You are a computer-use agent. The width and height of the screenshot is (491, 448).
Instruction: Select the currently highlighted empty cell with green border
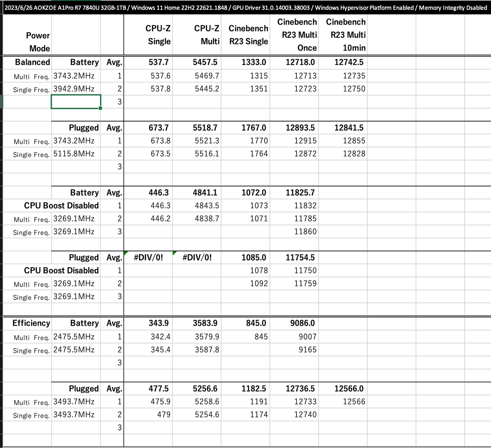pos(76,101)
